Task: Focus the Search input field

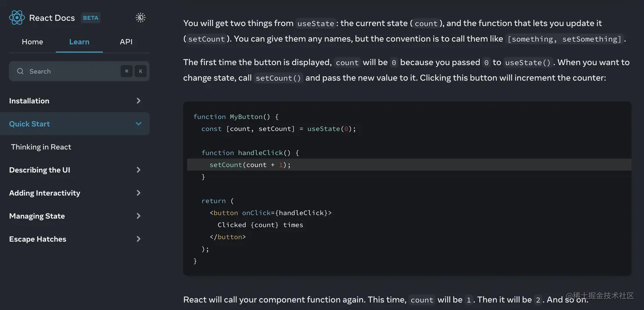Action: pyautogui.click(x=68, y=71)
